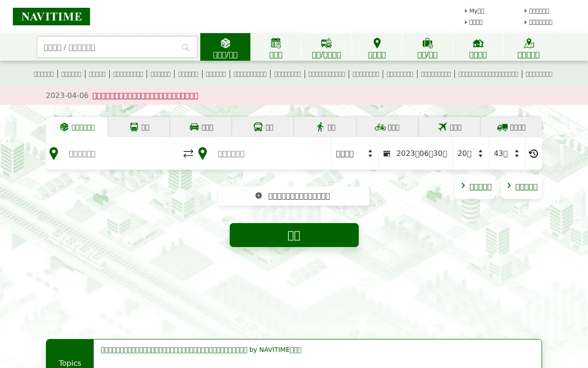Open the departure/arrival type dropdown
The width and height of the screenshot is (588, 368).
pos(355,154)
